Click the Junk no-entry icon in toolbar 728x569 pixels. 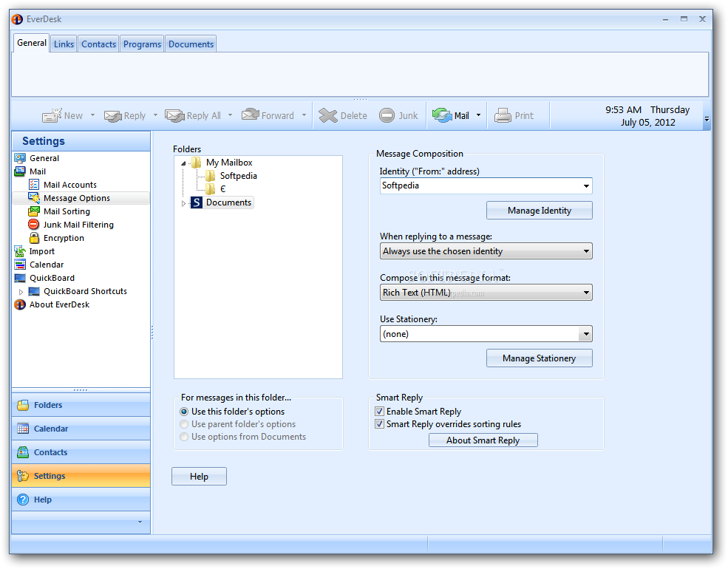[387, 115]
